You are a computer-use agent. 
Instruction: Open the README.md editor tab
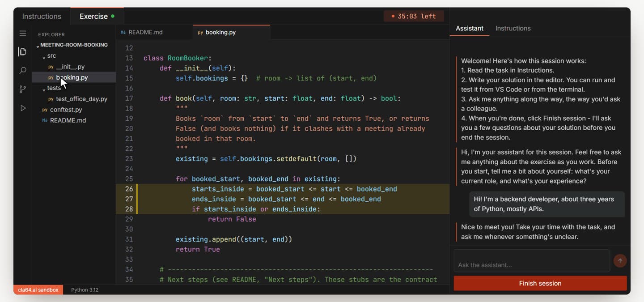tap(154, 32)
